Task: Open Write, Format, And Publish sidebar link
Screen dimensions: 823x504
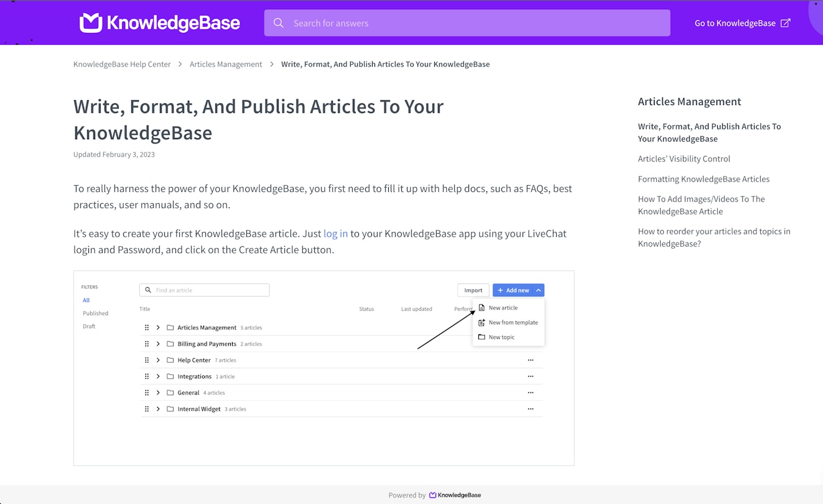Action: point(709,132)
